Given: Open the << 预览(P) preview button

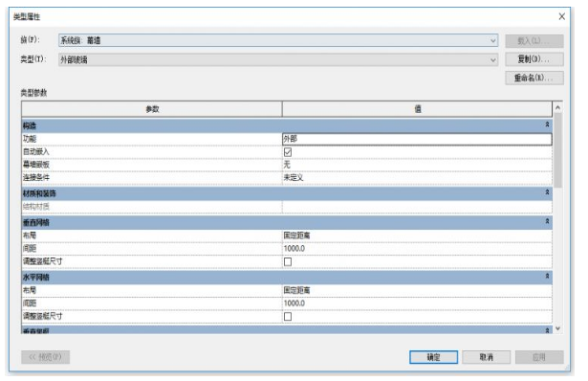Looking at the screenshot, I should [45, 357].
